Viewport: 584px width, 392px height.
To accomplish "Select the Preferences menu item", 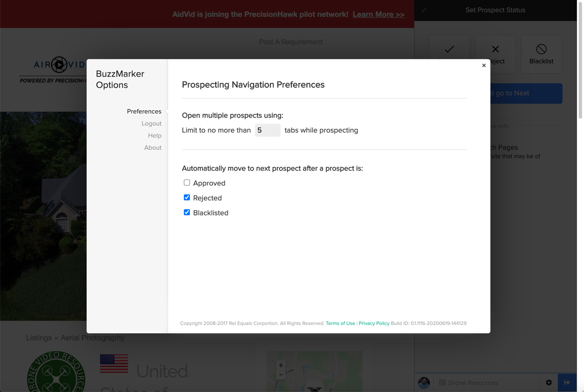I will (x=144, y=112).
